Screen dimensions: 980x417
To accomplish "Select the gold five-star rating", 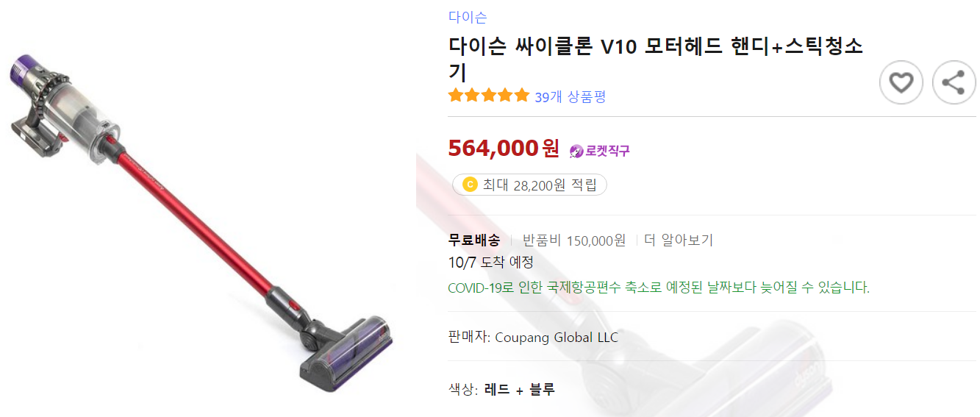I will [489, 96].
